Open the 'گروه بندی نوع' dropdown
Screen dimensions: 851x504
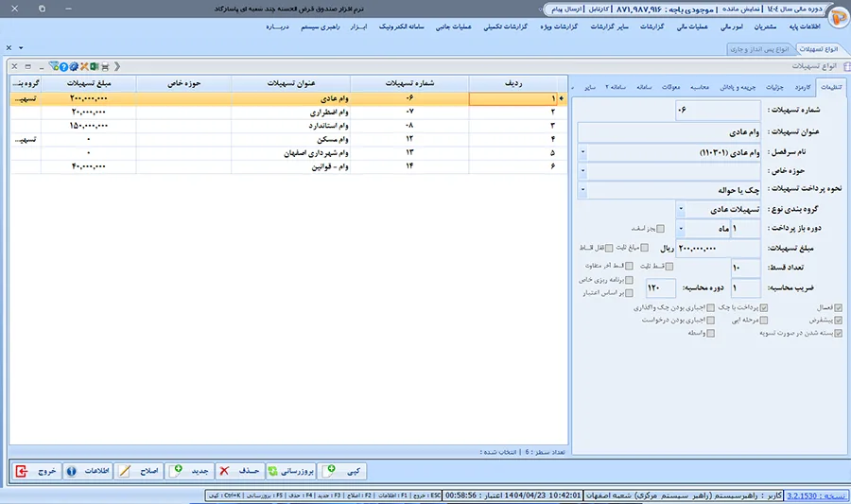pyautogui.click(x=681, y=209)
